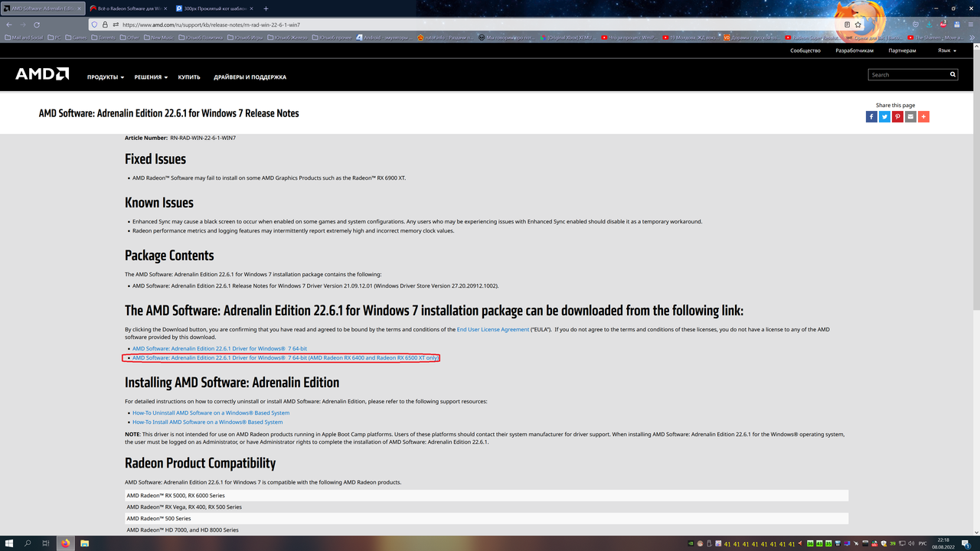
Task: Open taskbar search
Action: (x=28, y=543)
